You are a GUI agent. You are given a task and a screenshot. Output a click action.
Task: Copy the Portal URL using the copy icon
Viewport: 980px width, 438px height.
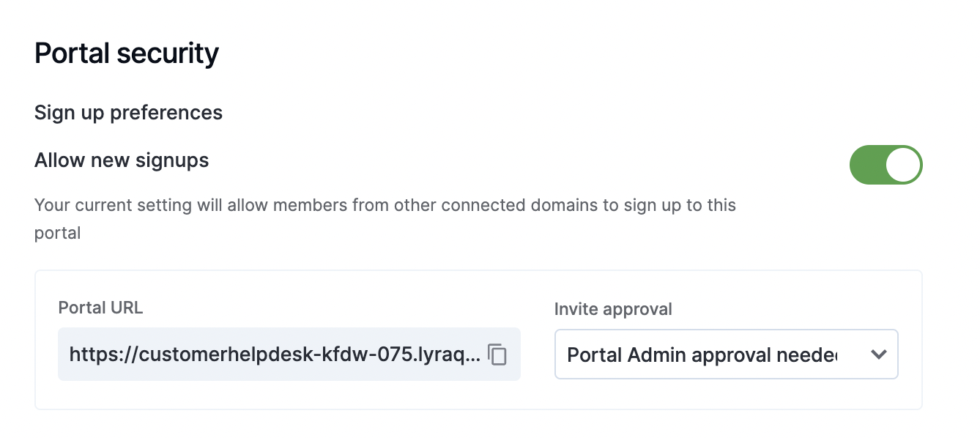click(x=497, y=355)
